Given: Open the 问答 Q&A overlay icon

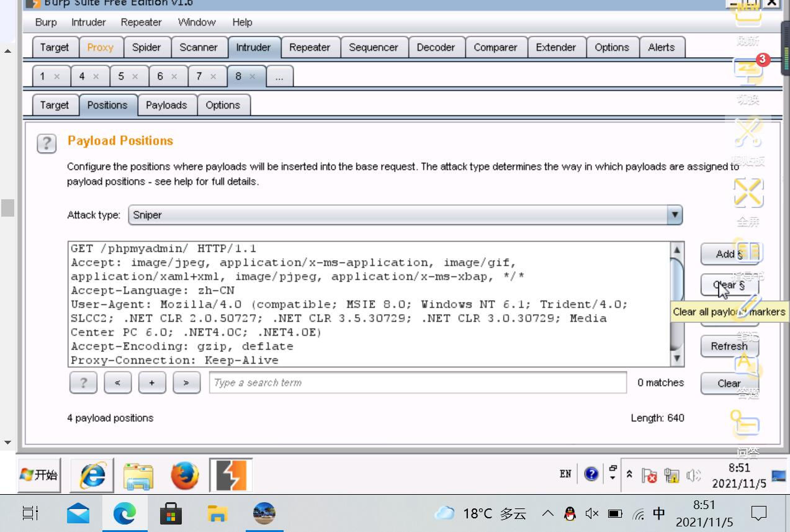Looking at the screenshot, I should pyautogui.click(x=747, y=433).
